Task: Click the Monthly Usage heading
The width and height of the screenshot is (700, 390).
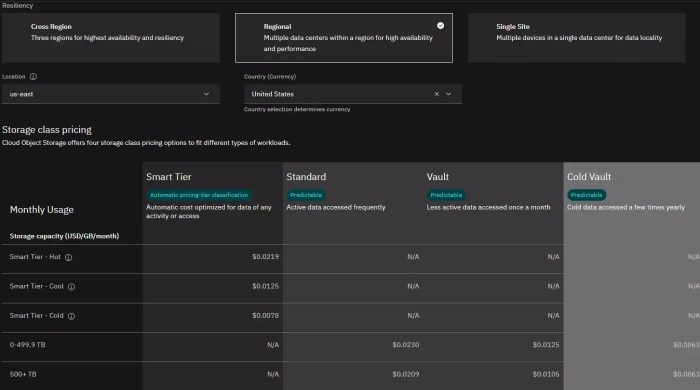Action: 42,210
